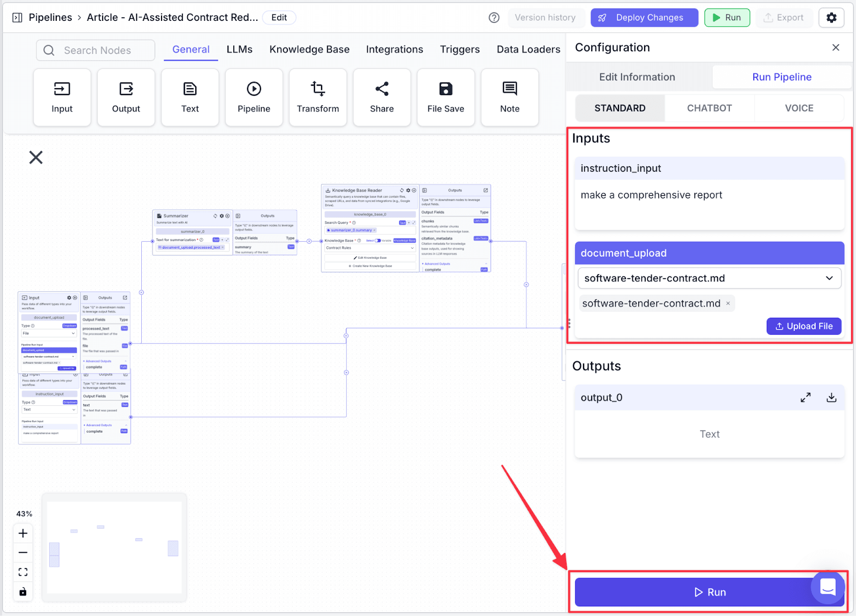Open the File type dropdown in Input node
Viewport: 856px width, 616px height.
pos(49,333)
